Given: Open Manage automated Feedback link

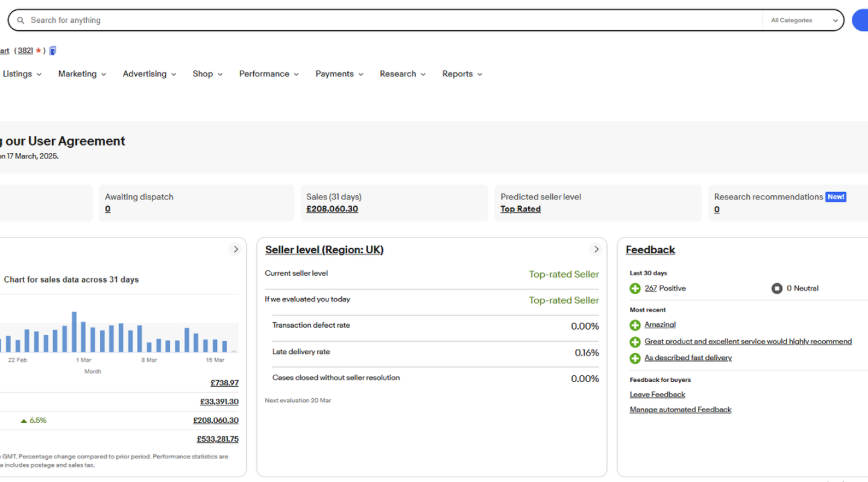Looking at the screenshot, I should (x=680, y=410).
